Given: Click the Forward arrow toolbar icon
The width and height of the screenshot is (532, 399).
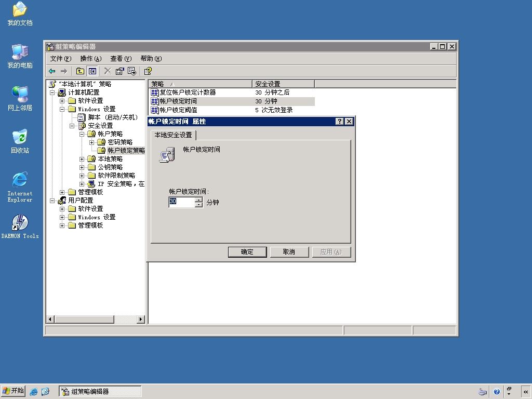Looking at the screenshot, I should [x=64, y=71].
